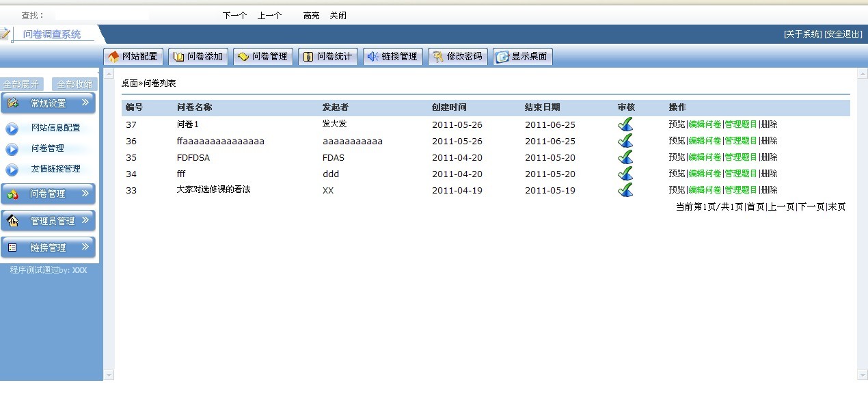Click the audit checkmark for row 33

(x=625, y=189)
